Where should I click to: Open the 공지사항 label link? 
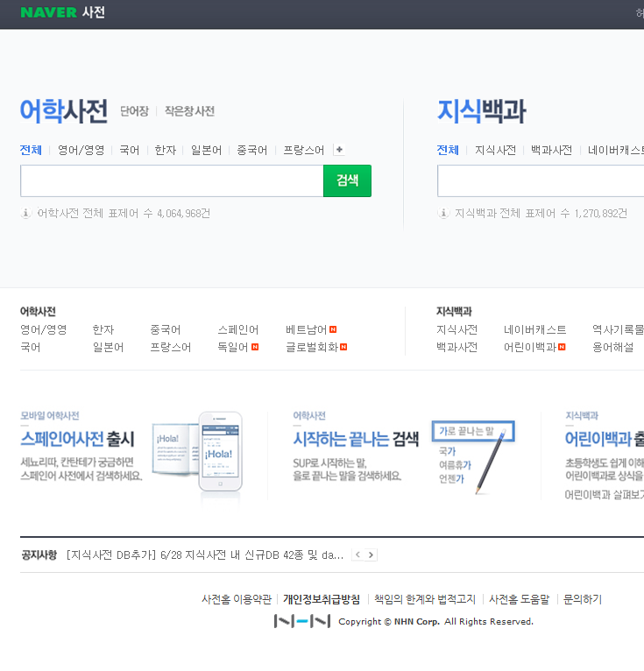39,555
